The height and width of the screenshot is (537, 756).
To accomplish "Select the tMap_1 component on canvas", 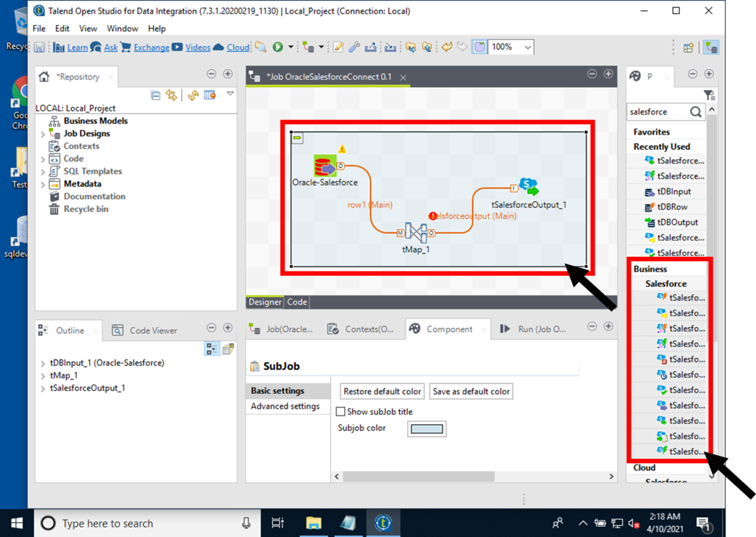I will click(x=416, y=233).
